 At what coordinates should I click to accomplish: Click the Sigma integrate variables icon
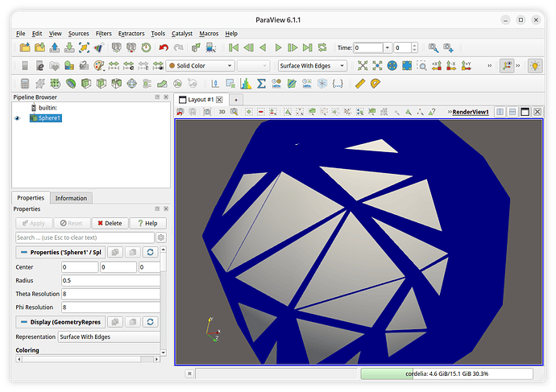[x=261, y=84]
